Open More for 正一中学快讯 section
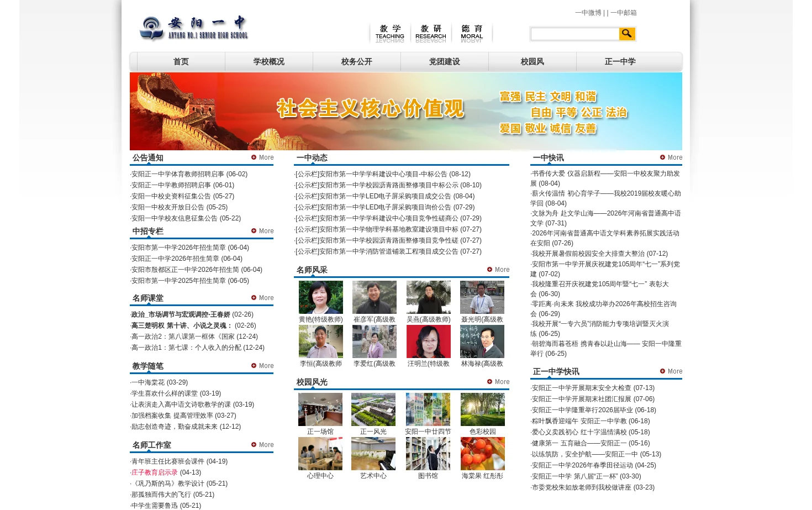The height and width of the screenshot is (510, 812). point(671,371)
